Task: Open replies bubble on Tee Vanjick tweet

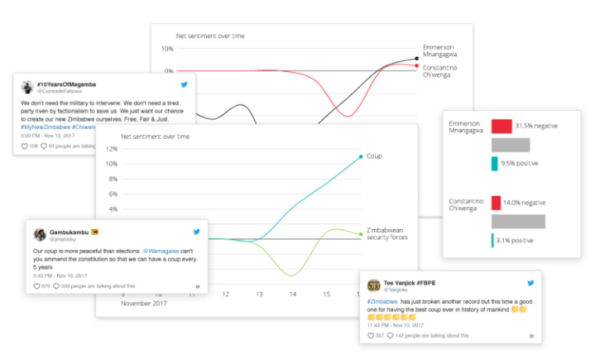Action: point(390,335)
